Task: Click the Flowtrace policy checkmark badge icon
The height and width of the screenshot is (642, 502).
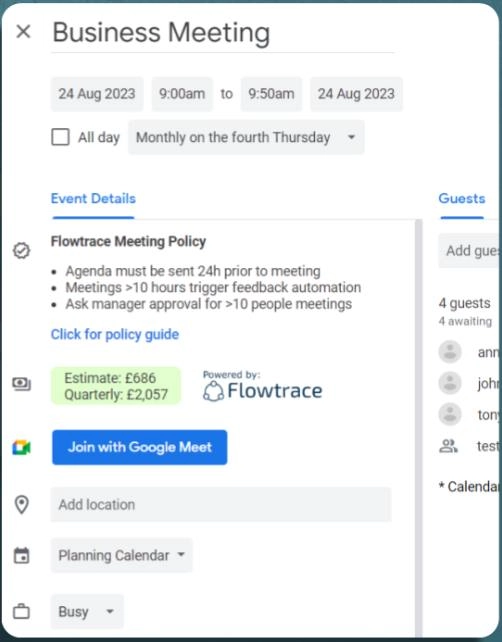Action: click(21, 250)
